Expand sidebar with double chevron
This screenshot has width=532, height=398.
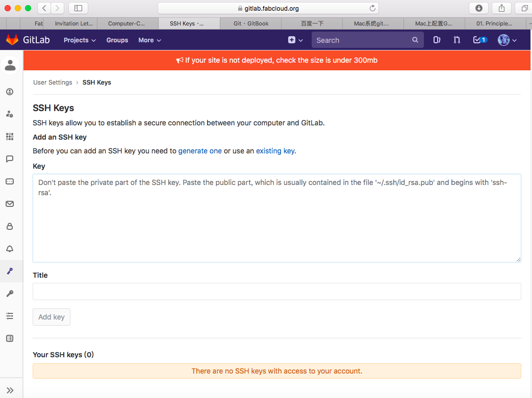point(10,390)
